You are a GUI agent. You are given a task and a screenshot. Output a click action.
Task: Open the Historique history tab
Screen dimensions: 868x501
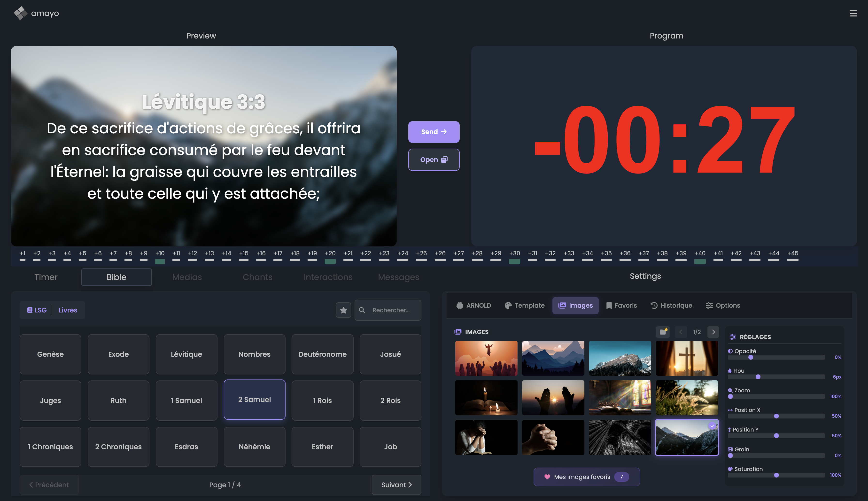(671, 305)
